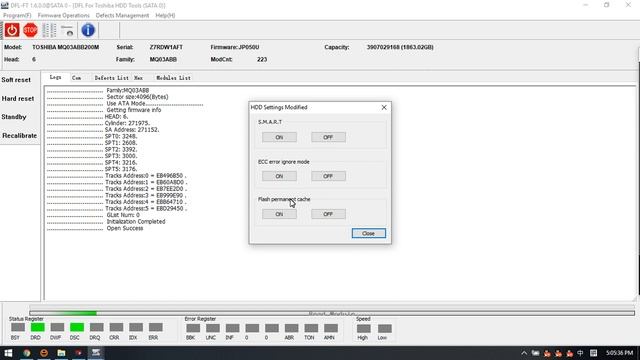Click the Hard reset button
The image size is (640, 360).
(18, 99)
